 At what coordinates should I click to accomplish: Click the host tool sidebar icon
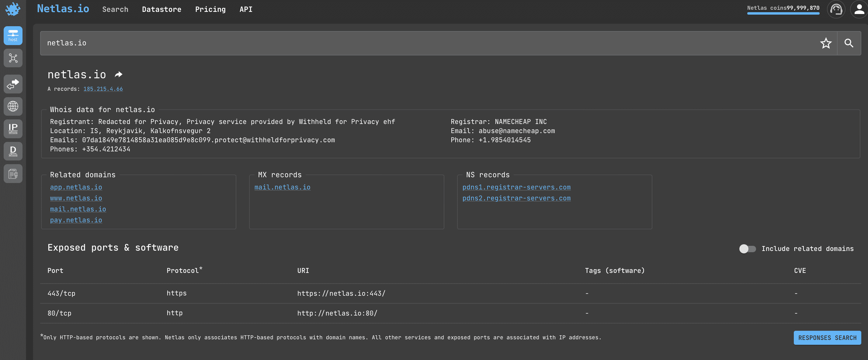point(13,35)
